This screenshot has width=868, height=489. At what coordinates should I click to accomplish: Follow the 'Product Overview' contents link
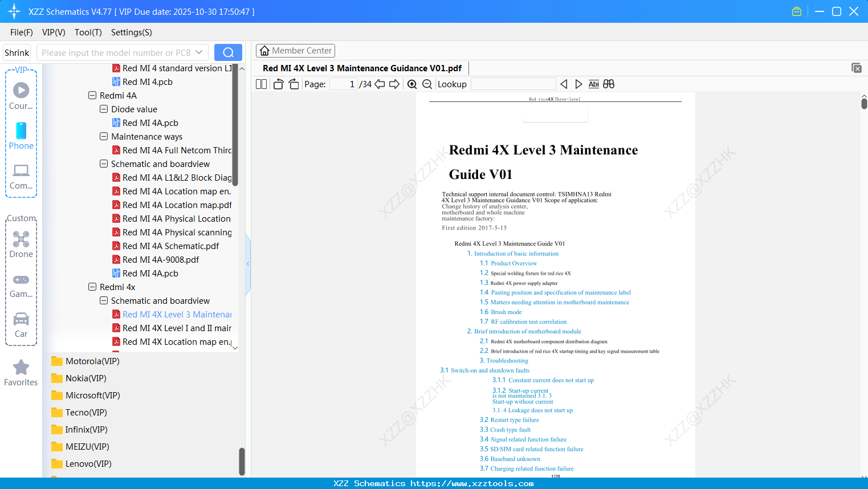pos(514,263)
